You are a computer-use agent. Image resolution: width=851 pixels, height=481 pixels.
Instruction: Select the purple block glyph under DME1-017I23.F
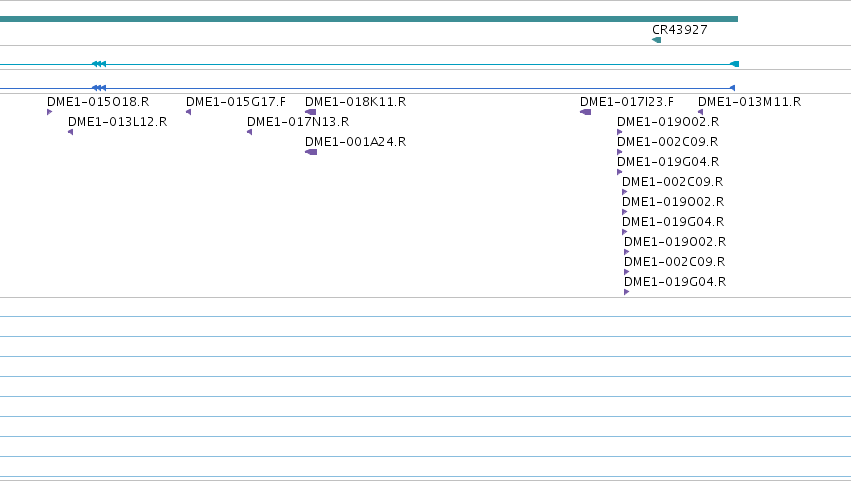pyautogui.click(x=586, y=112)
